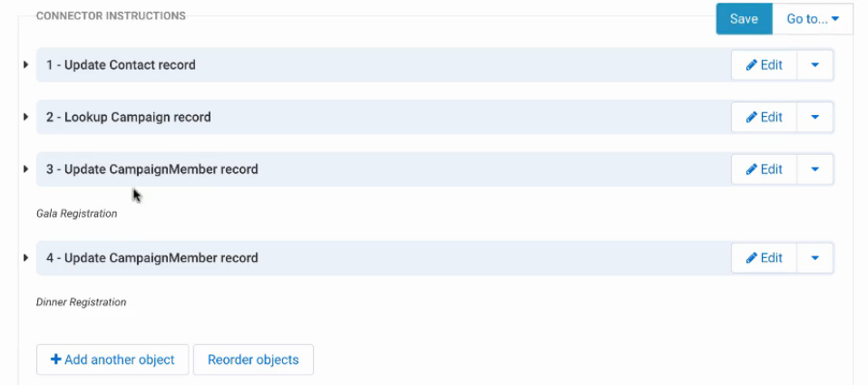The width and height of the screenshot is (868, 385).
Task: Open dropdown arrow beside Update Contact Edit
Action: point(814,65)
